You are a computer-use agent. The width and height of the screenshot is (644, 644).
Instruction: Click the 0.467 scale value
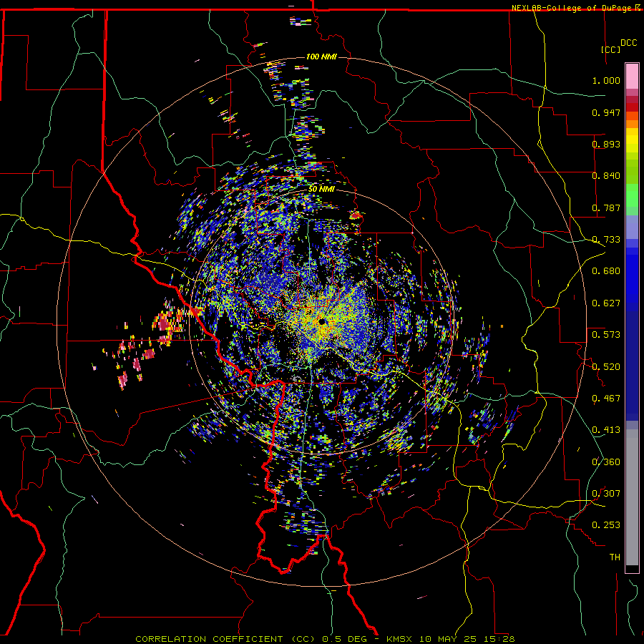[x=606, y=399]
